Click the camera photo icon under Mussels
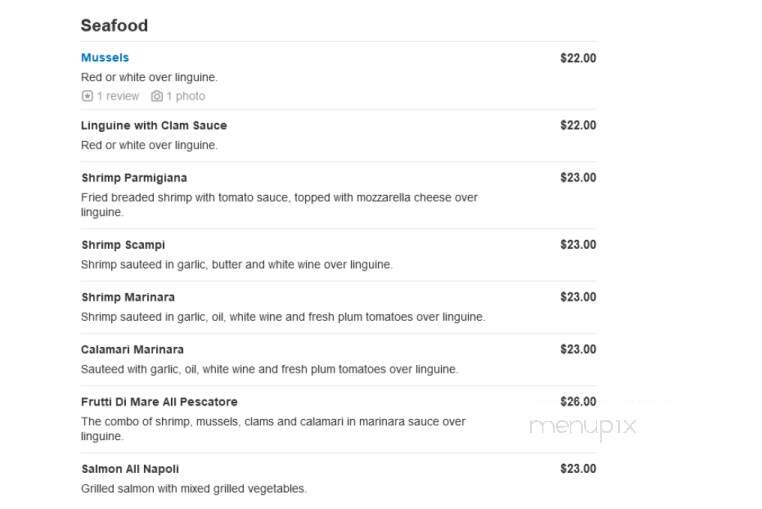Image resolution: width=762 pixels, height=509 pixels. point(156,96)
